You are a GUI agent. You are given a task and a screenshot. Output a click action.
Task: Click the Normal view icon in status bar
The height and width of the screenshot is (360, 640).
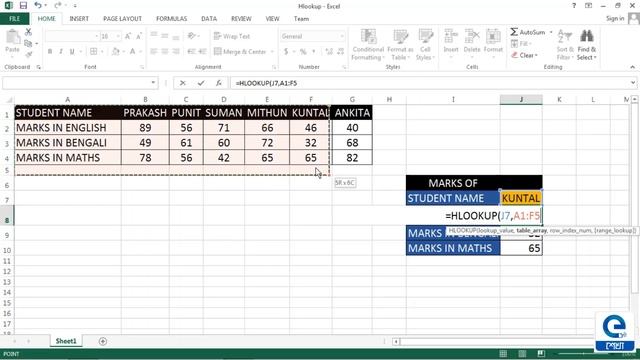tap(503, 354)
